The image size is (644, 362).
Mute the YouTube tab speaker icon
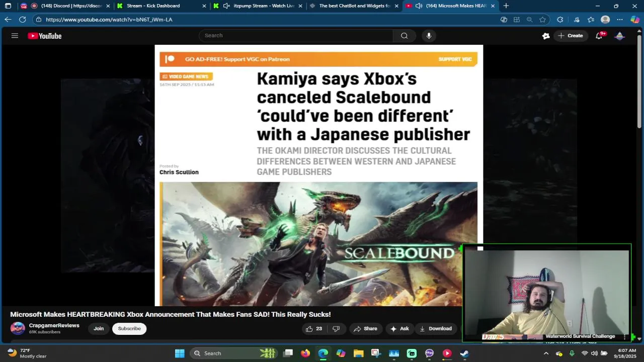tap(419, 6)
